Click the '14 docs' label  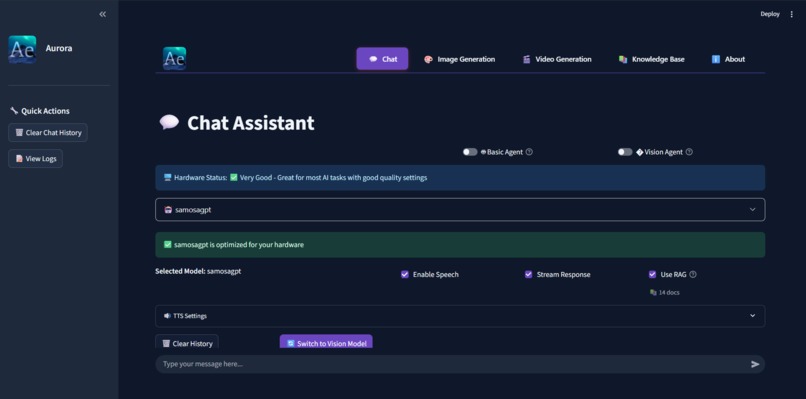pyautogui.click(x=665, y=292)
